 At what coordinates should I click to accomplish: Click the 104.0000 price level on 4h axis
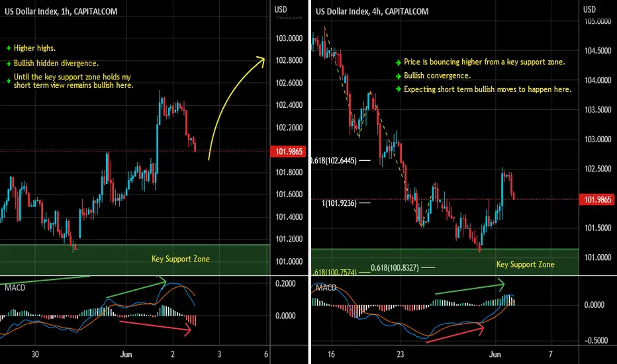point(598,80)
